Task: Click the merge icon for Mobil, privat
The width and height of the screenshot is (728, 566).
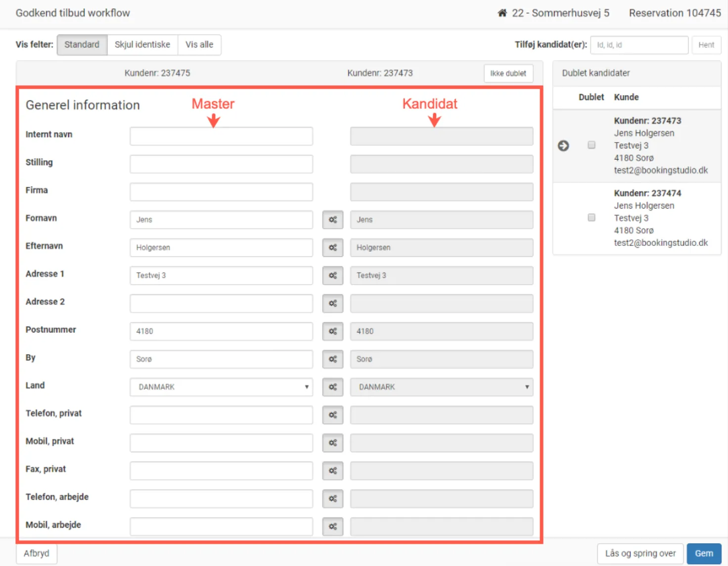Action: pyautogui.click(x=333, y=443)
